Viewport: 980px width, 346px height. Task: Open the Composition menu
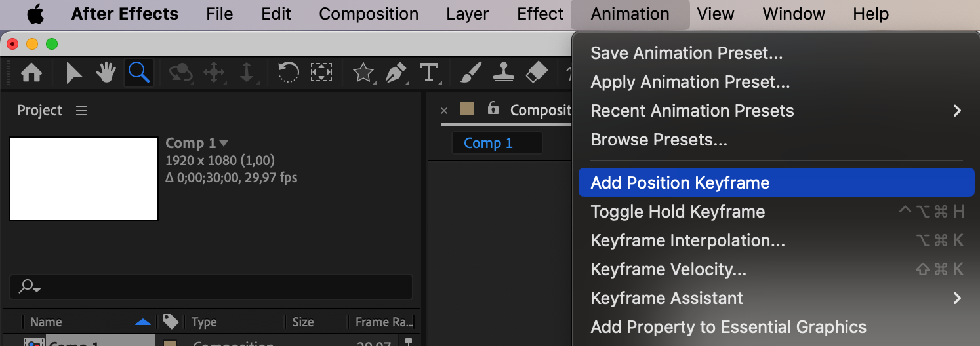[x=369, y=14]
